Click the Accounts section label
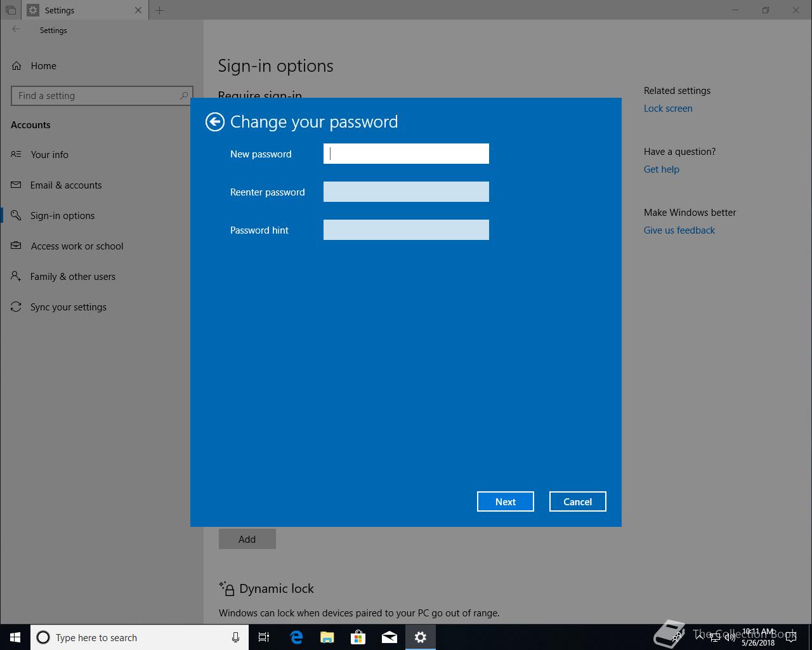812x650 pixels. pyautogui.click(x=30, y=125)
